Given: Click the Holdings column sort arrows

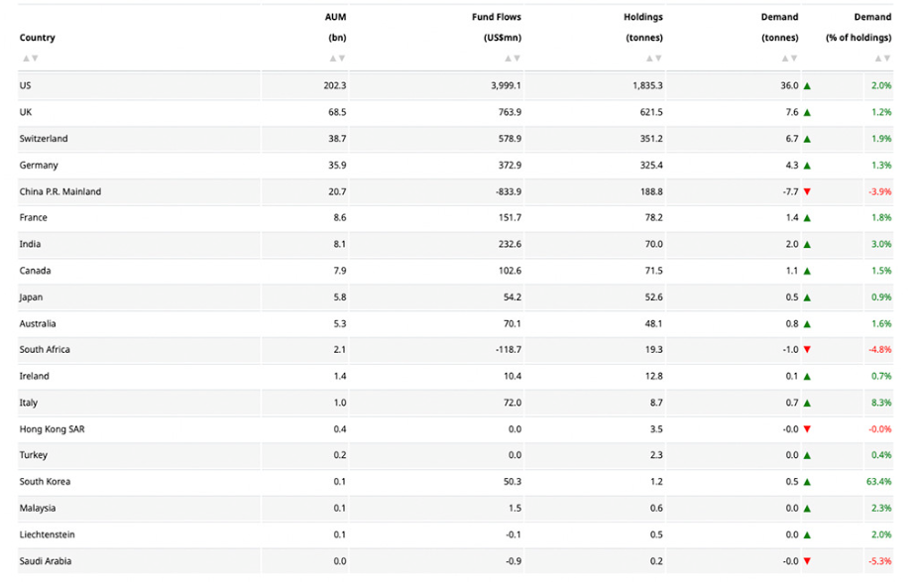Looking at the screenshot, I should pyautogui.click(x=653, y=59).
